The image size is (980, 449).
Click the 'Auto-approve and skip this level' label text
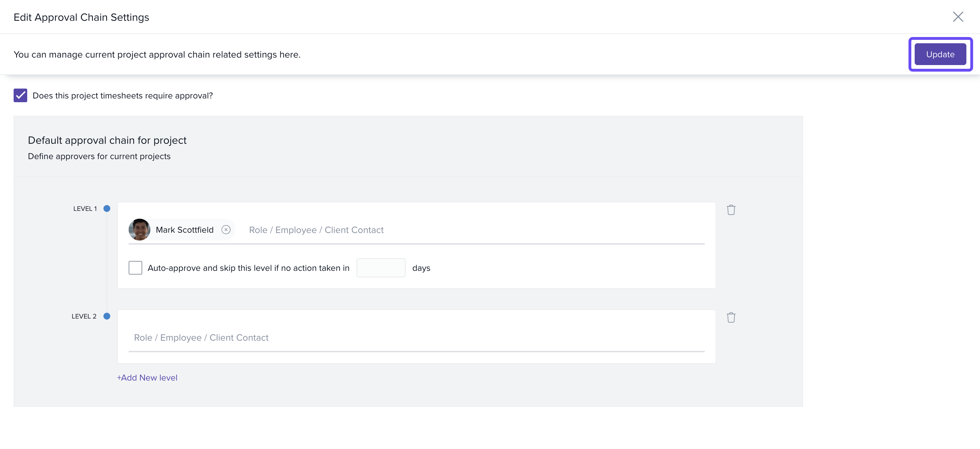pos(248,268)
